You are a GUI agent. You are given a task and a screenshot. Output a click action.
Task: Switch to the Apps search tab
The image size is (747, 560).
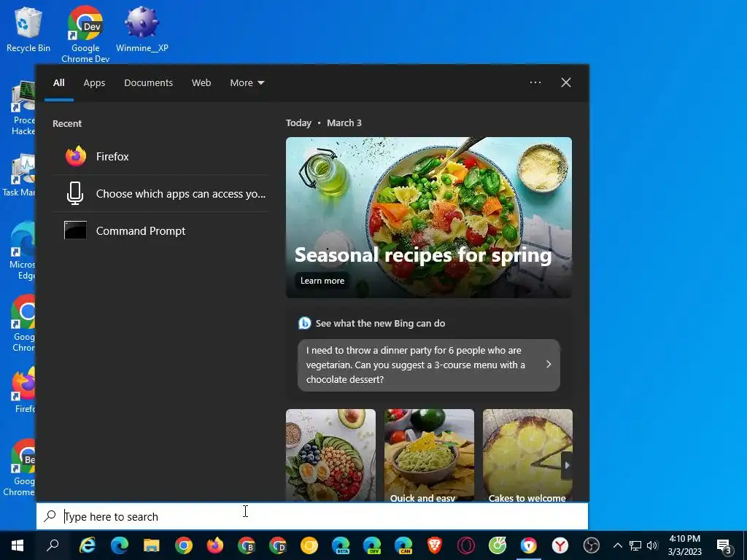[x=94, y=83]
